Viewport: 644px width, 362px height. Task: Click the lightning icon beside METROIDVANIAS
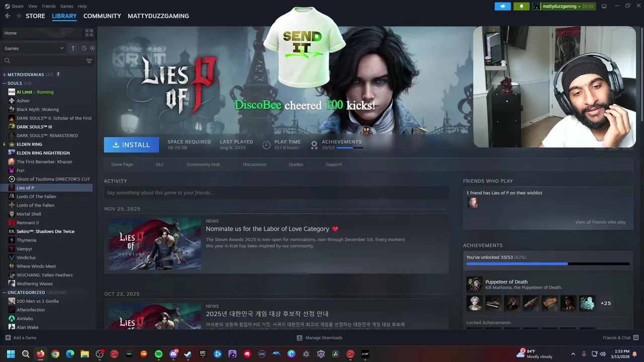point(58,74)
